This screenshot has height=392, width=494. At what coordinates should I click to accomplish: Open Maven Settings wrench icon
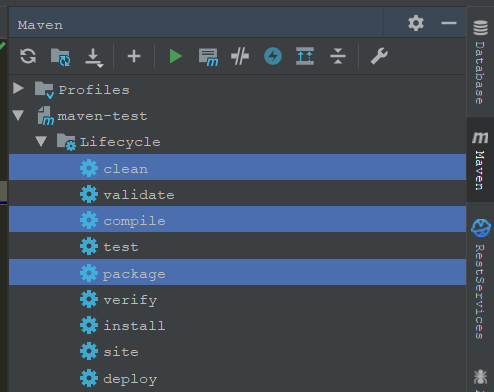[379, 56]
